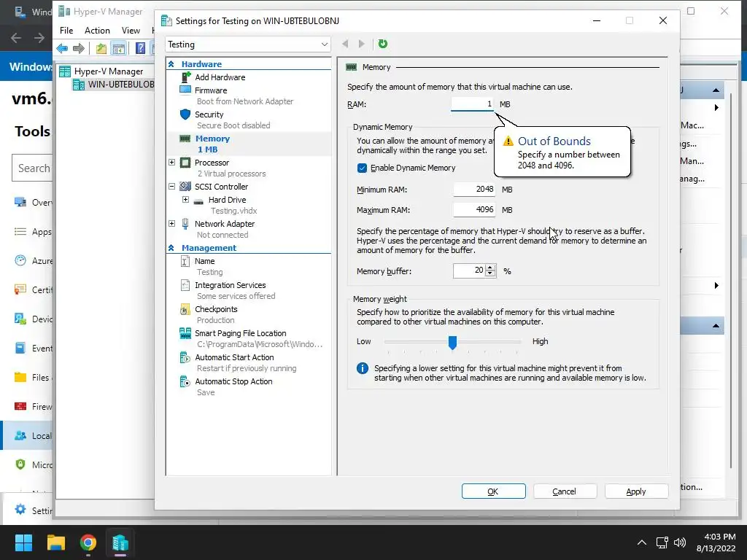Show hidden system tray icons

tap(642, 542)
